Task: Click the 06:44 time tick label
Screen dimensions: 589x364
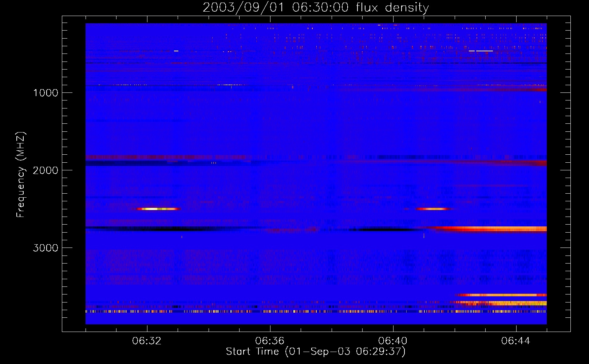Action: (516, 341)
